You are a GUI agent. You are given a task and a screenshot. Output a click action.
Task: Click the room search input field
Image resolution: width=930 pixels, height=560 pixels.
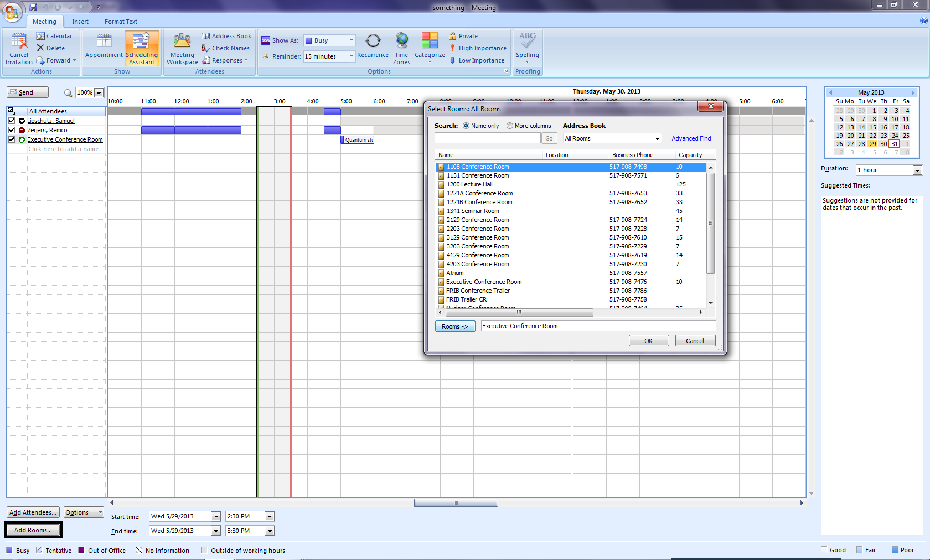click(487, 138)
